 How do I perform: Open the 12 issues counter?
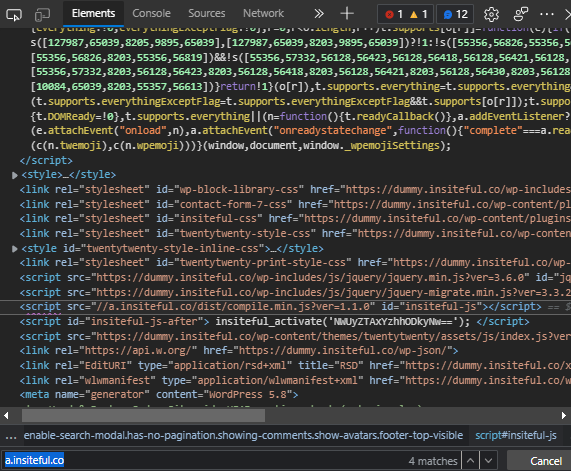tap(455, 14)
